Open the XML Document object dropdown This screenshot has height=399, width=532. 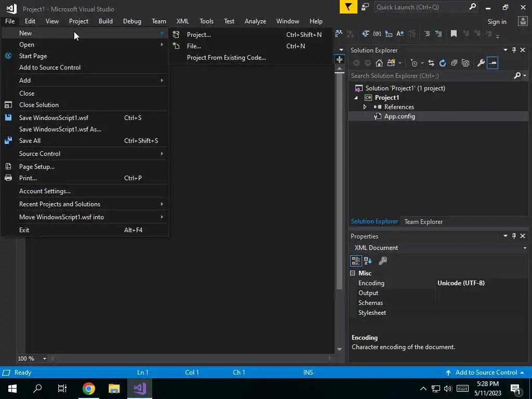pos(525,248)
